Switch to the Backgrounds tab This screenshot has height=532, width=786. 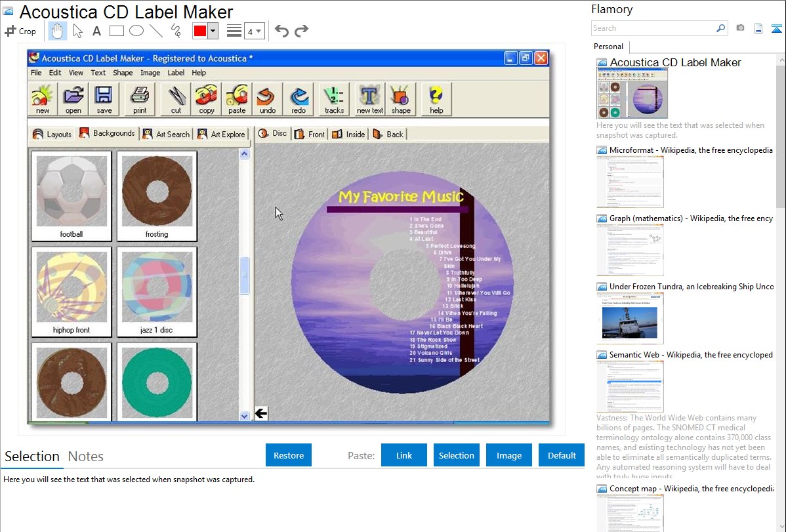coord(108,133)
